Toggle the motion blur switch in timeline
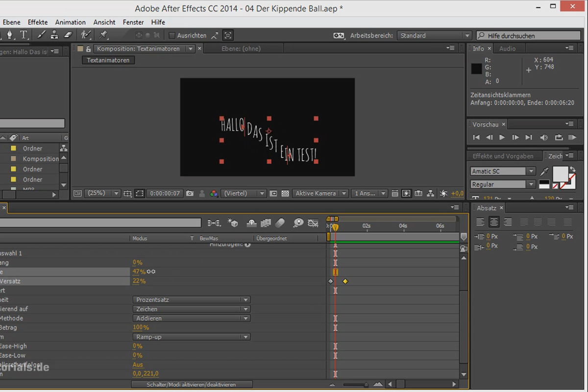The width and height of the screenshot is (588, 392). (x=280, y=223)
